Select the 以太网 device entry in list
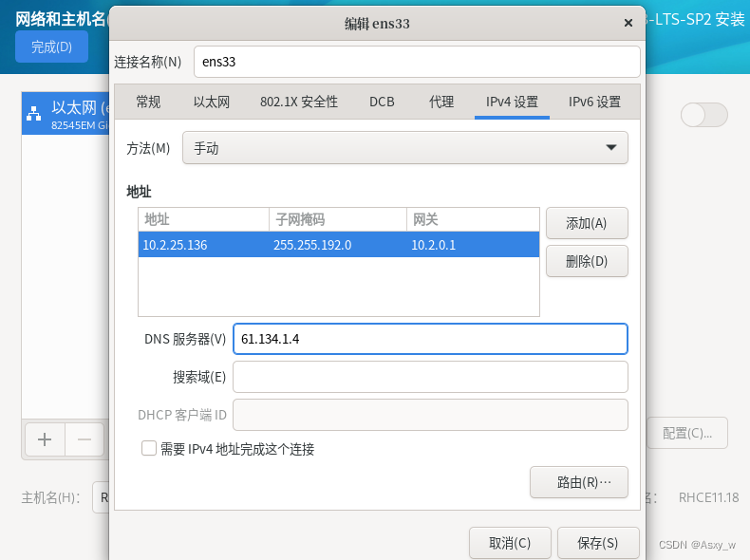750x560 pixels. 66,114
